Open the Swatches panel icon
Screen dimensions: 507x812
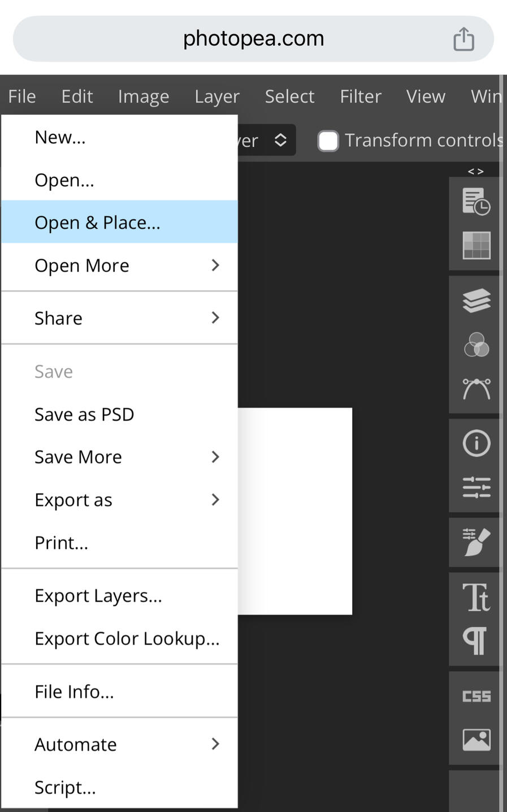coord(475,245)
